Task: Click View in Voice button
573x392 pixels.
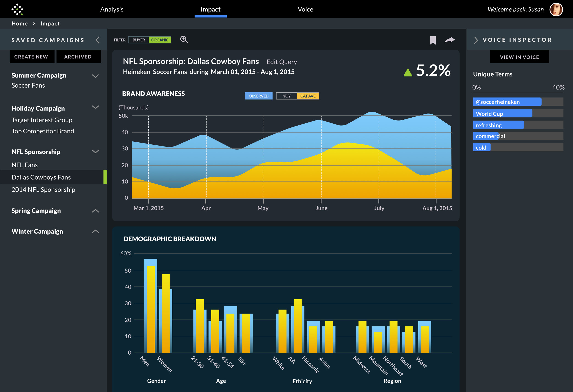Action: pyautogui.click(x=520, y=57)
